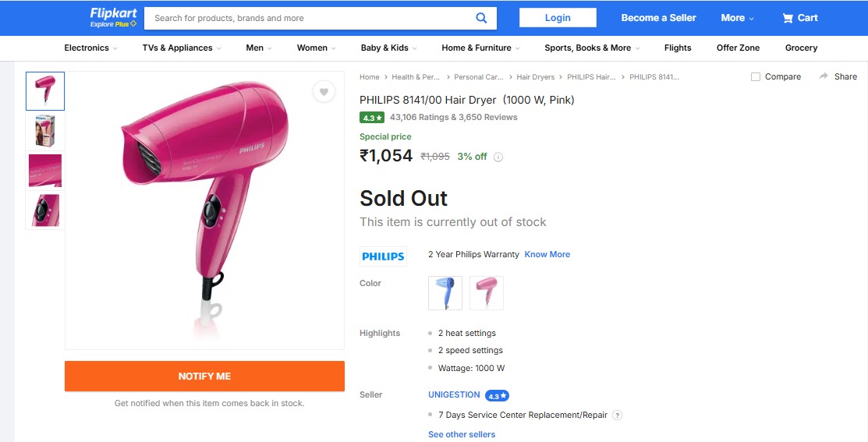The height and width of the screenshot is (442, 868).
Task: Go to Offer Zone tab
Action: (738, 48)
